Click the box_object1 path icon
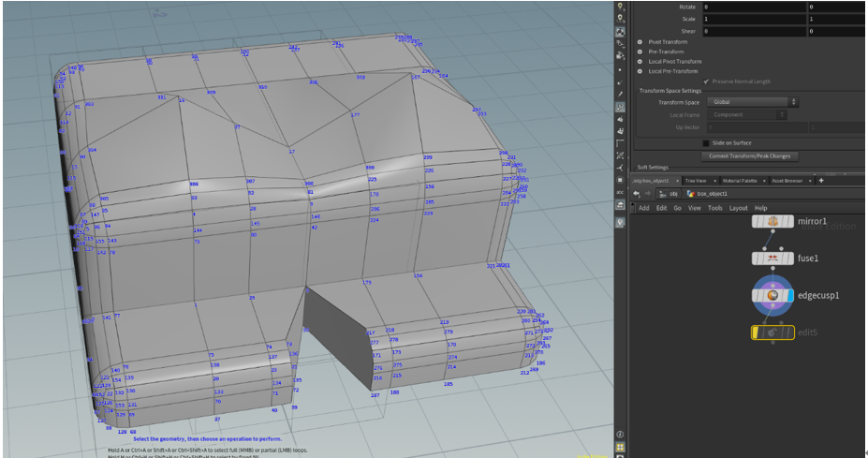868x458 pixels. point(690,193)
